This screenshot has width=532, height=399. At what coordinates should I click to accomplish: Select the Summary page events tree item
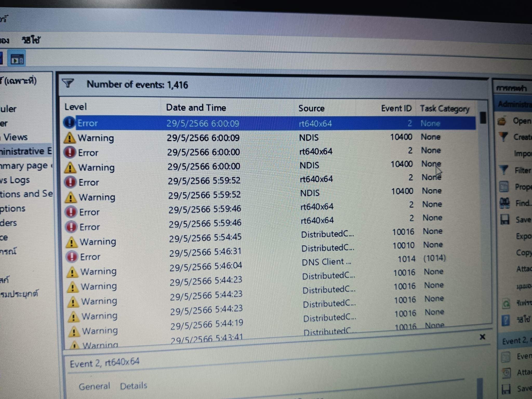pos(26,166)
